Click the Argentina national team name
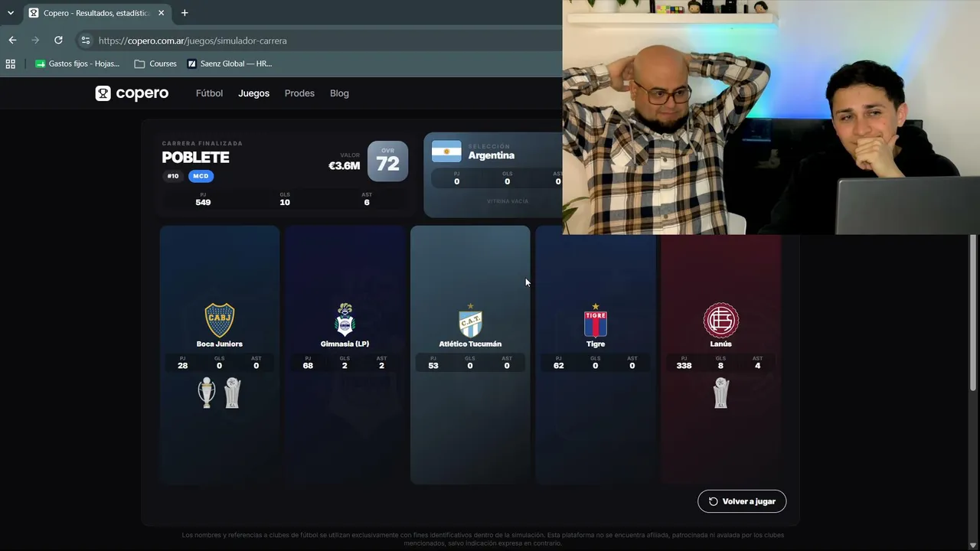980x551 pixels. pyautogui.click(x=492, y=155)
